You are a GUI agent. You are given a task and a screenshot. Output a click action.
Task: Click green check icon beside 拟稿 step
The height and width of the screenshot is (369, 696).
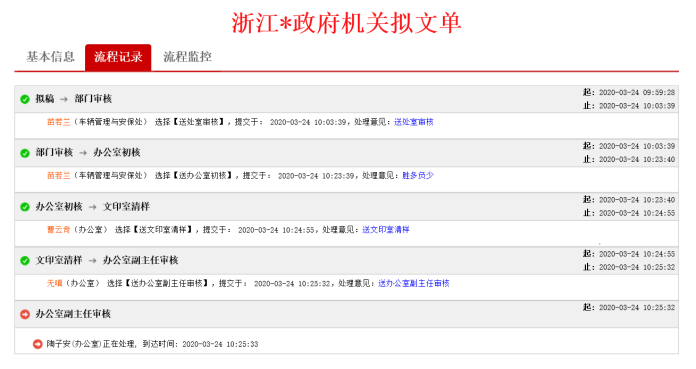tap(25, 99)
